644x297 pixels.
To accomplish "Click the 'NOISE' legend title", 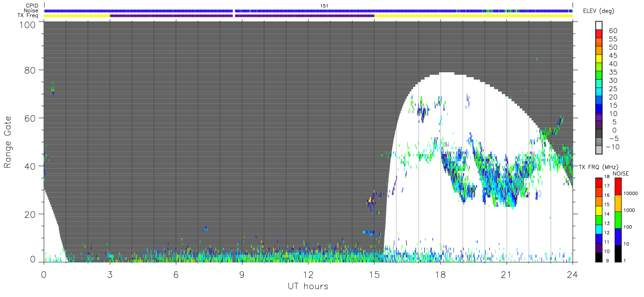I will pos(621,173).
